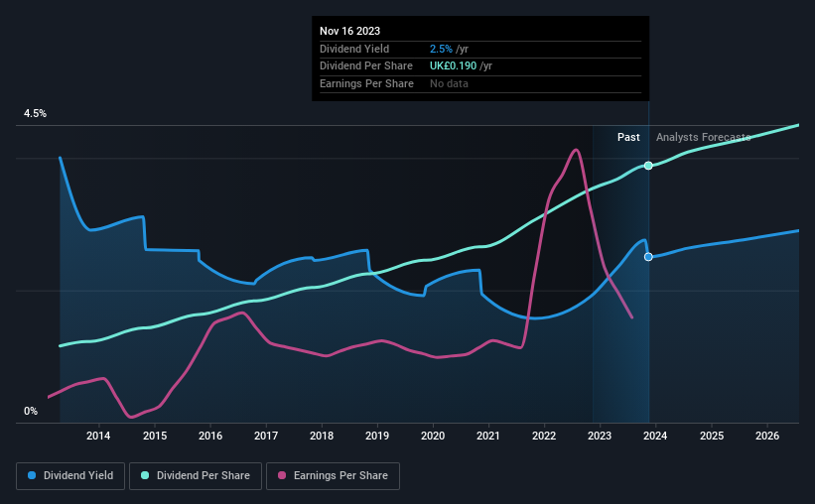Click the 4.5% y-axis label
Image resolution: width=815 pixels, height=504 pixels.
[x=36, y=113]
